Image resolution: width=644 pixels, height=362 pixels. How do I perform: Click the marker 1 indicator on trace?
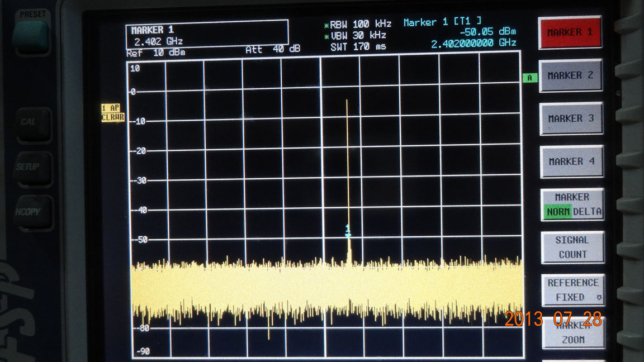tap(348, 231)
